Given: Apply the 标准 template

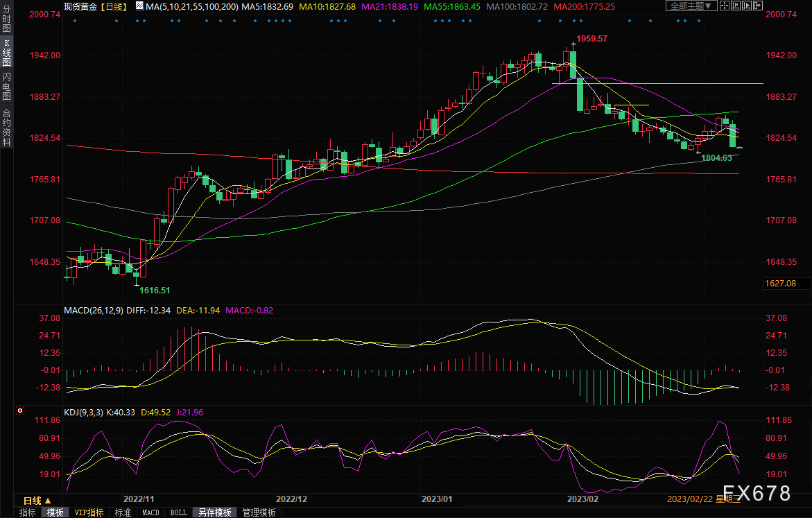Looking at the screenshot, I should pos(123,512).
